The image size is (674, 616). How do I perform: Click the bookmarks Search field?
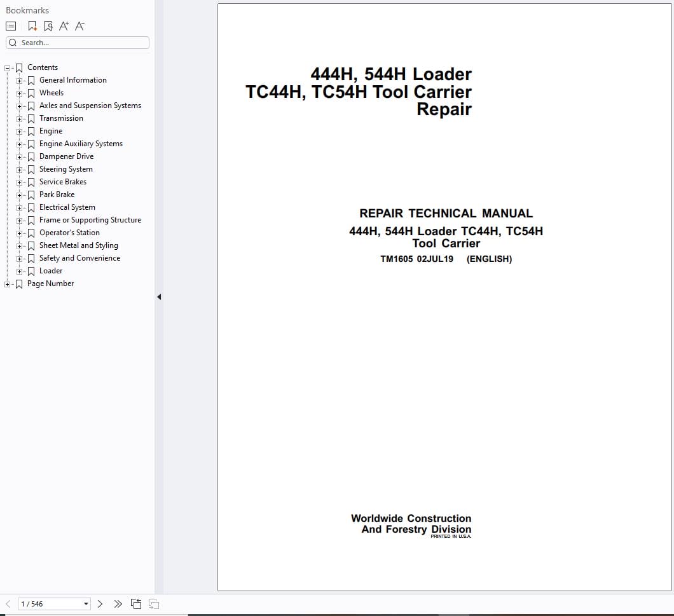78,43
